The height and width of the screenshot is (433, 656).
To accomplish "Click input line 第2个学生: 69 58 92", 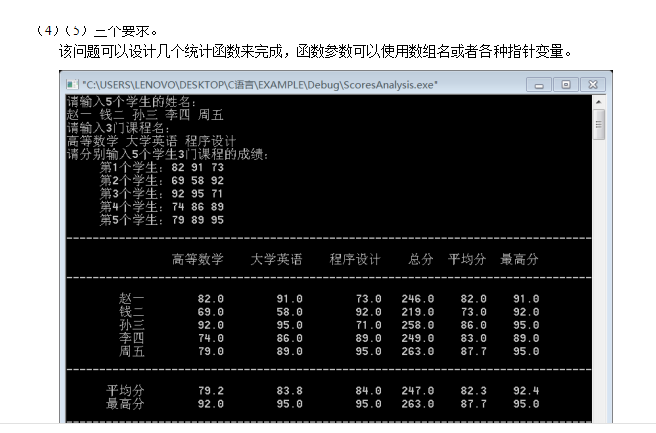I will tap(161, 181).
